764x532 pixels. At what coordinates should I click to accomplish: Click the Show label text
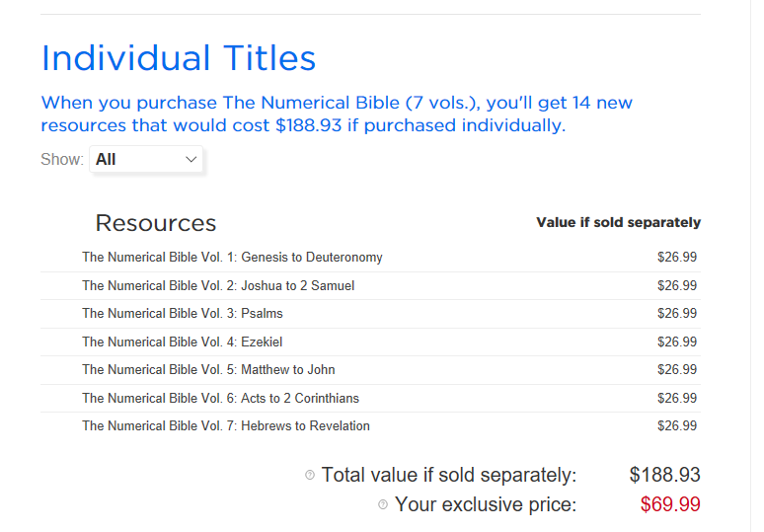pos(62,159)
